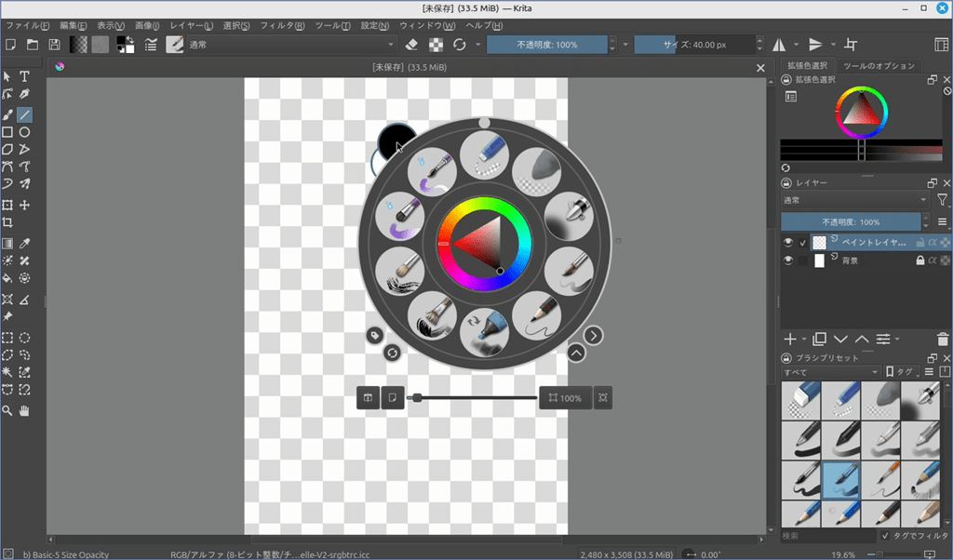Click the 100% zoom button below palette
This screenshot has height=560, width=953.
coord(565,398)
